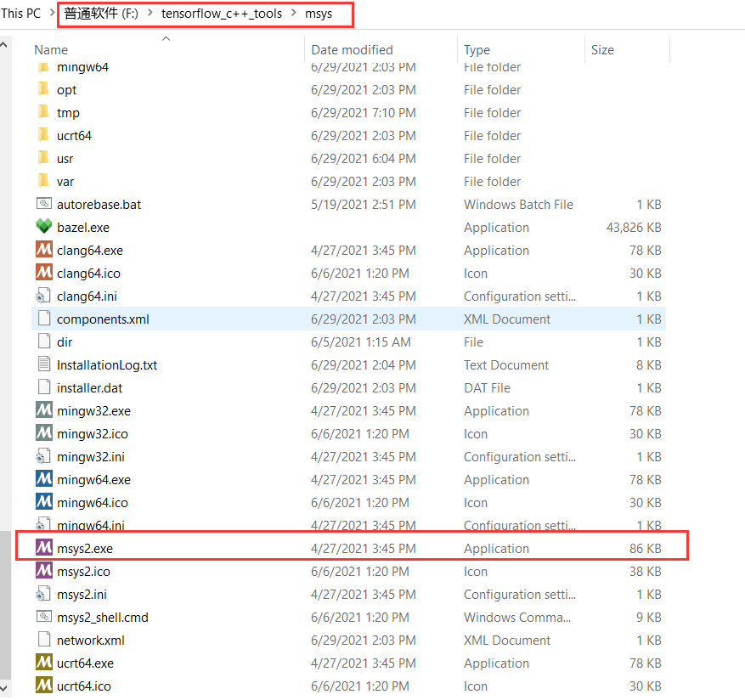Go to 普通软件 (F:) breadcrumb
Viewport: 745px width, 700px height.
click(x=101, y=14)
